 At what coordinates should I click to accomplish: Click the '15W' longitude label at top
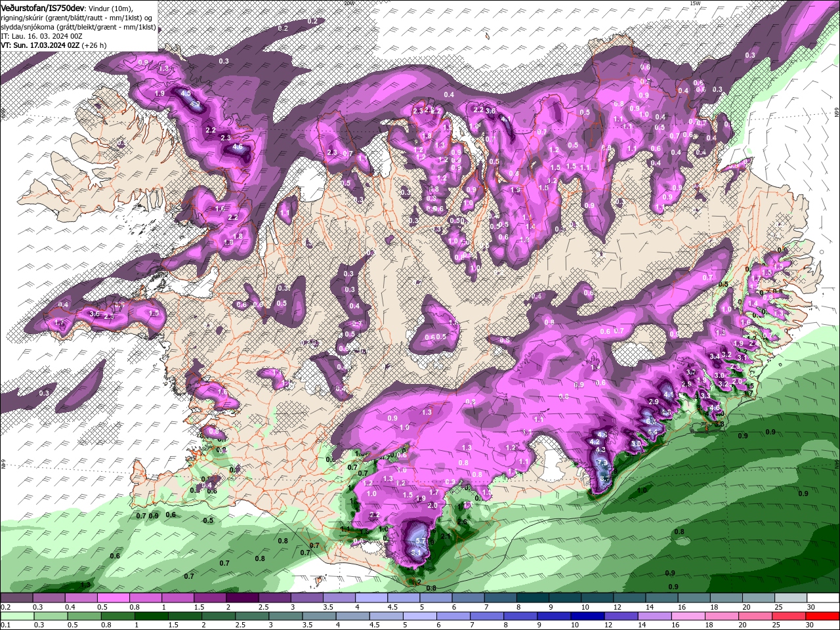[695, 3]
